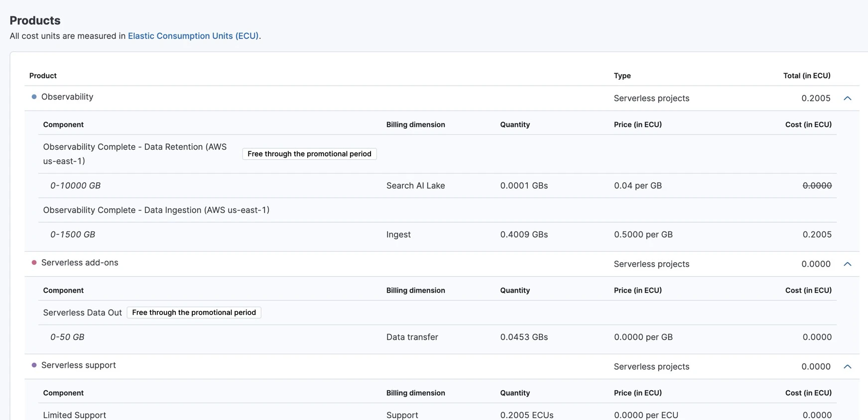Click the Limited Support component row
The height and width of the screenshot is (420, 868).
437,414
